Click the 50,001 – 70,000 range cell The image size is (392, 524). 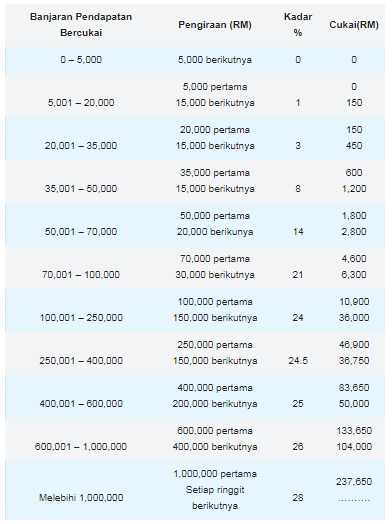click(x=81, y=232)
